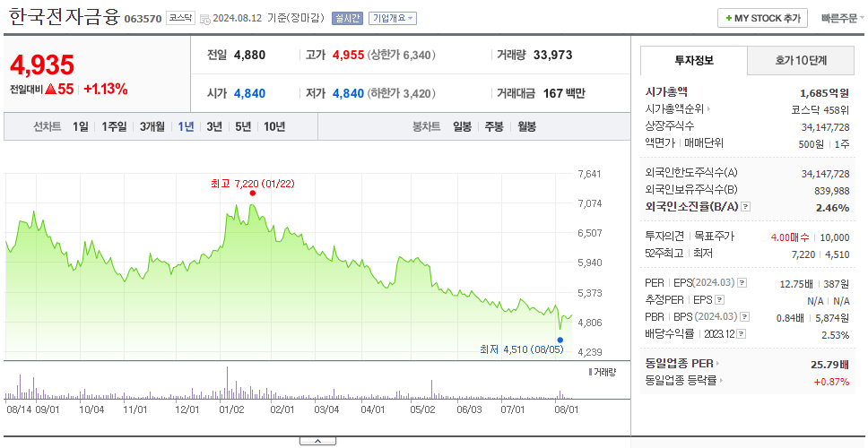Click the +1.13% change value
The image size is (868, 448).
pyautogui.click(x=106, y=89)
